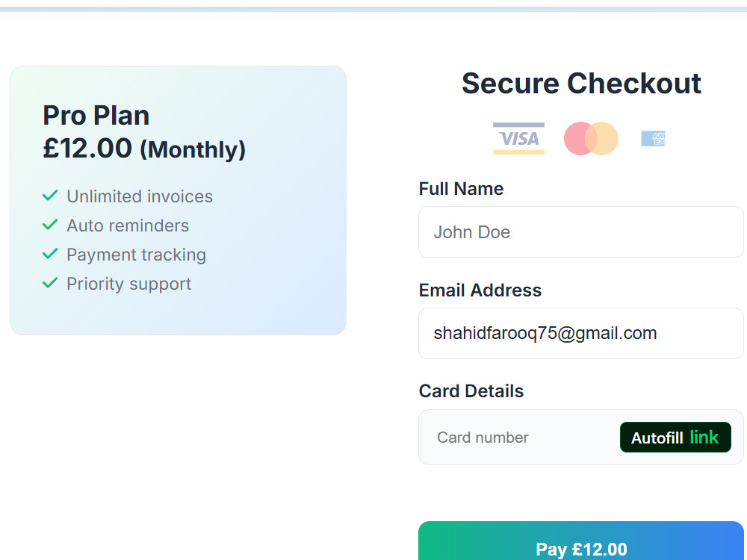Click the Priority support checkmark icon
747x560 pixels.
[50, 283]
